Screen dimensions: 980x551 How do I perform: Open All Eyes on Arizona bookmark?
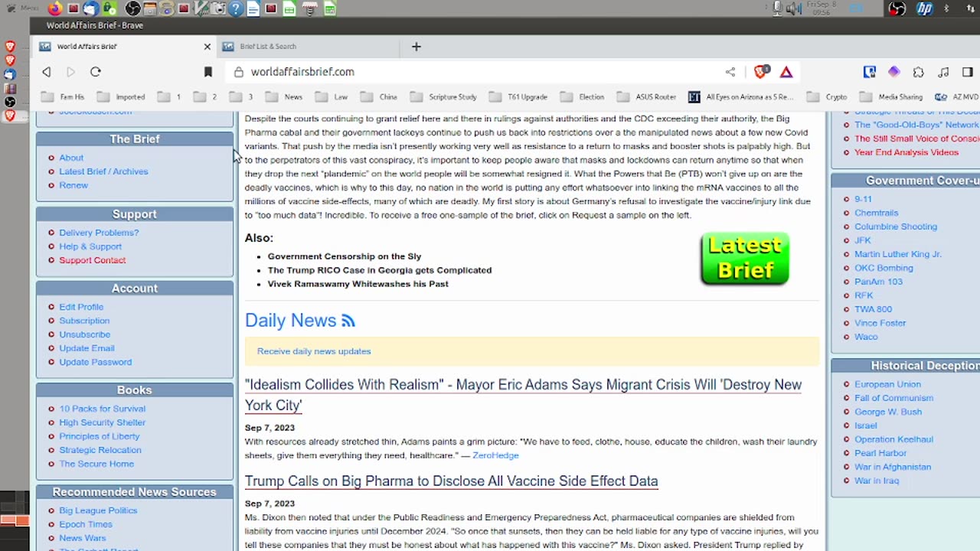(740, 97)
